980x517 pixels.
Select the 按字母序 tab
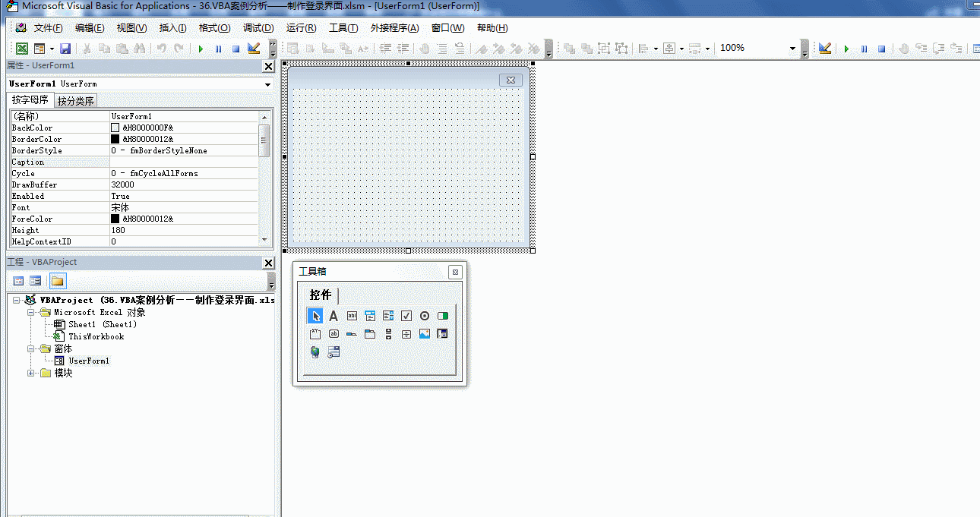pos(30,100)
